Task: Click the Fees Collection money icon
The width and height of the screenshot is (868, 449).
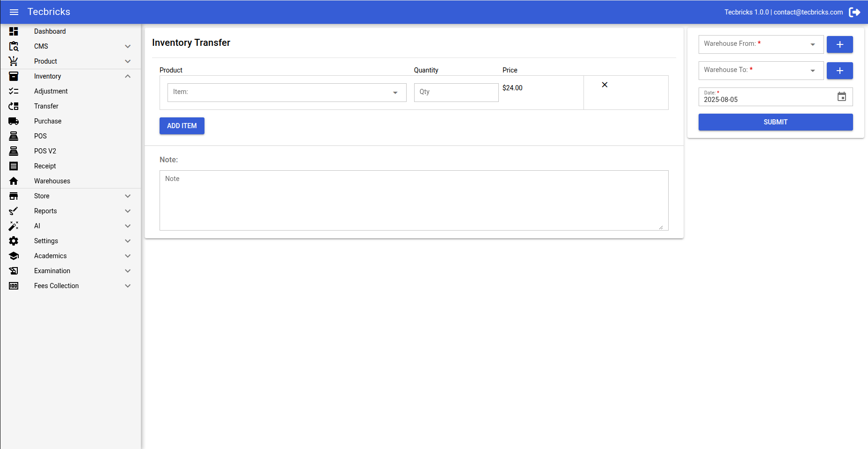Action: [14, 286]
